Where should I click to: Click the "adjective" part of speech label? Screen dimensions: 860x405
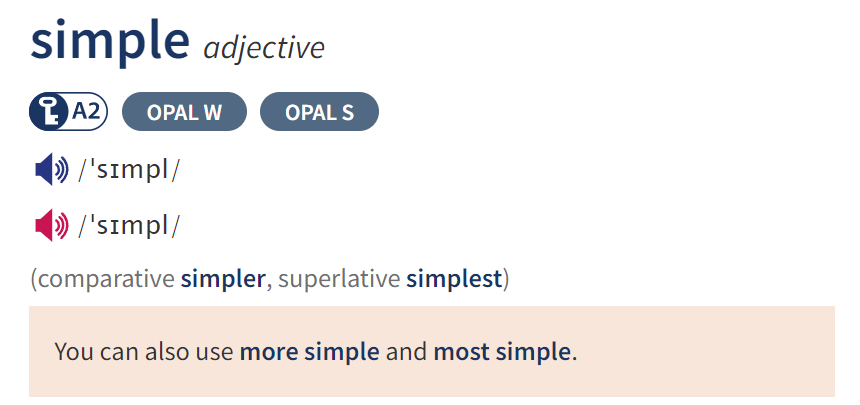click(264, 48)
